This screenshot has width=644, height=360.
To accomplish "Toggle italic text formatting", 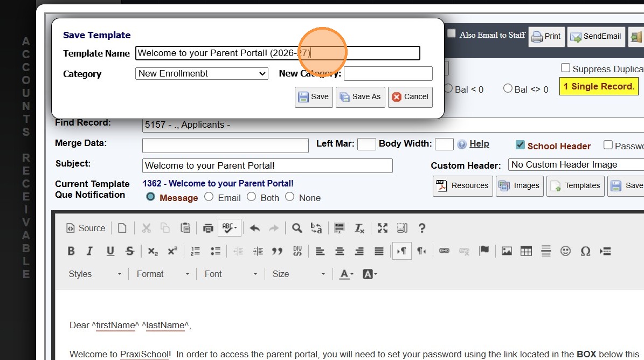I will click(90, 251).
